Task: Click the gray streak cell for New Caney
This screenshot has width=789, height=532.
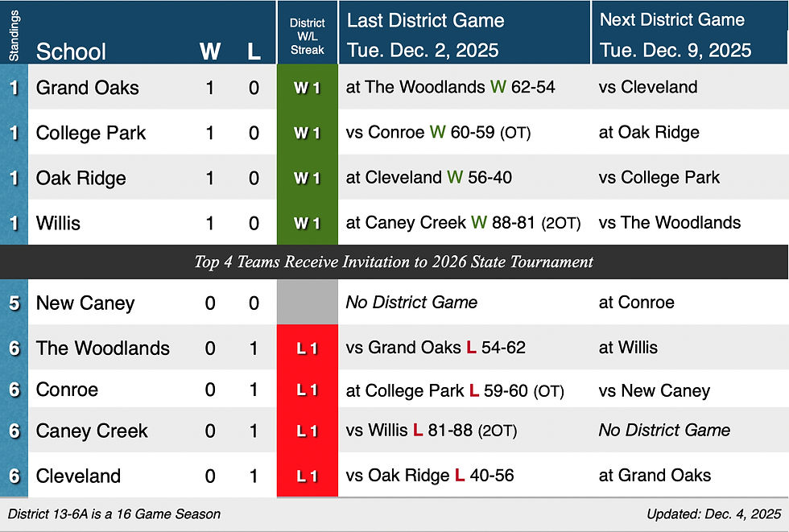Action: 308,303
